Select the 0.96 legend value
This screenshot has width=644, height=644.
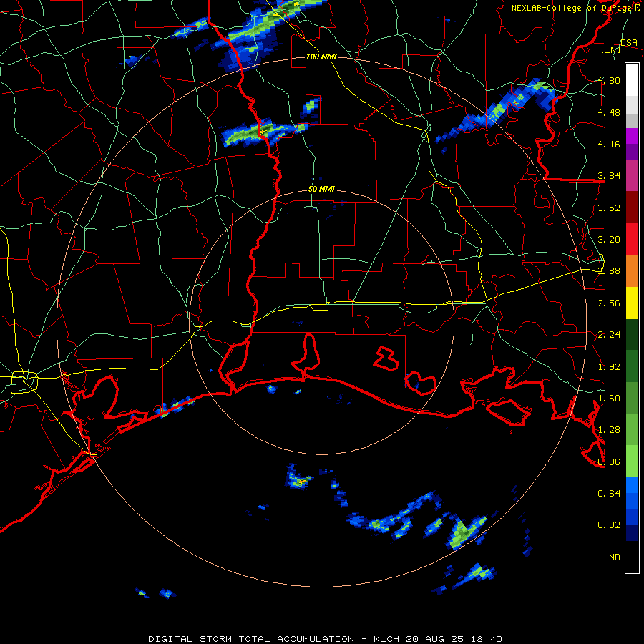point(609,462)
